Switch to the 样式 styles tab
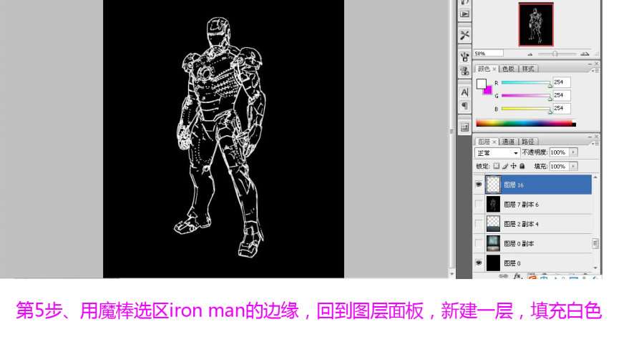The height and width of the screenshot is (362, 644). click(x=528, y=69)
